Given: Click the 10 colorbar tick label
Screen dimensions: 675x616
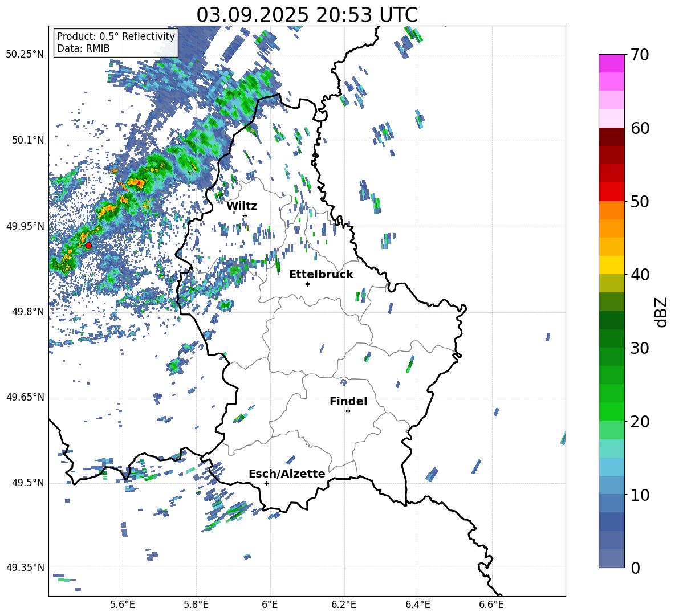Looking at the screenshot, I should pyautogui.click(x=640, y=495).
